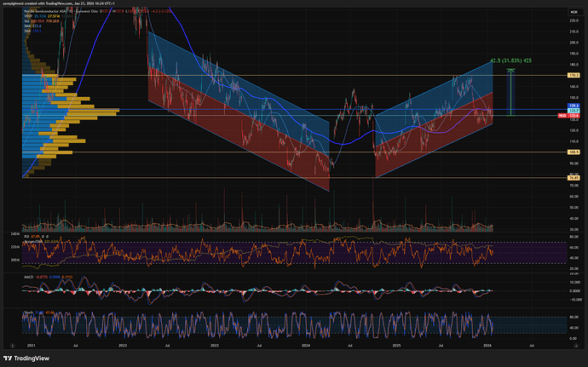This screenshot has width=588, height=367.
Task: Click the MACD pane legend label
Action: pyautogui.click(x=28, y=277)
